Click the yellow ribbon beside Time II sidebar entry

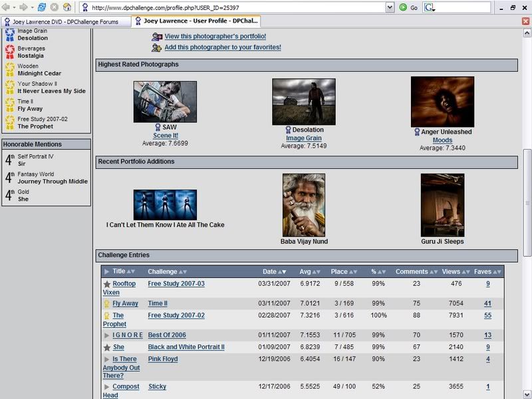point(9,105)
